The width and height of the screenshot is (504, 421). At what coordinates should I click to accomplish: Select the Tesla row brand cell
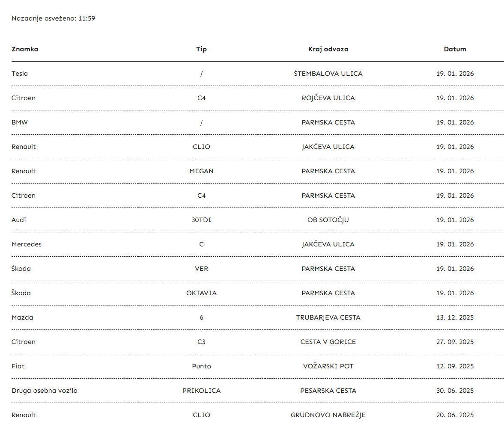[20, 74]
